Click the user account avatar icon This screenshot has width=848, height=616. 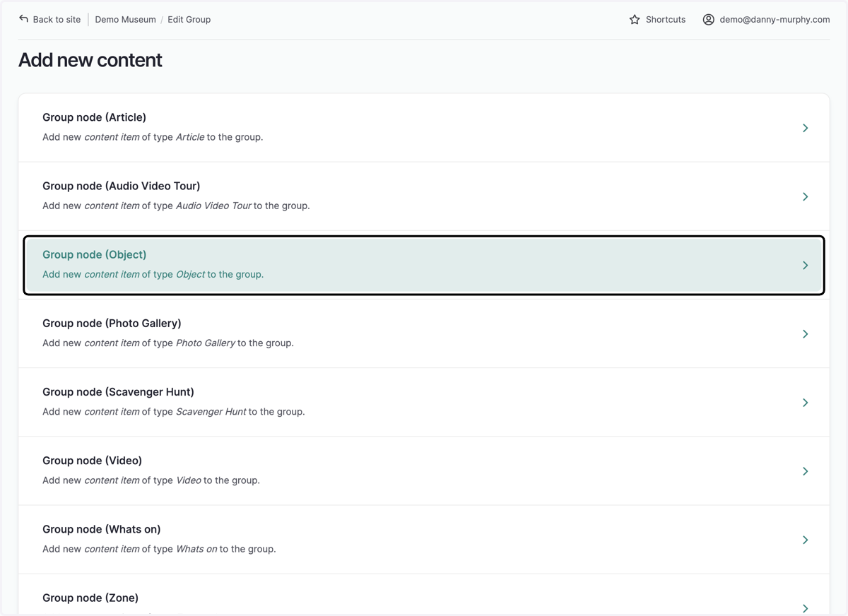click(x=708, y=20)
